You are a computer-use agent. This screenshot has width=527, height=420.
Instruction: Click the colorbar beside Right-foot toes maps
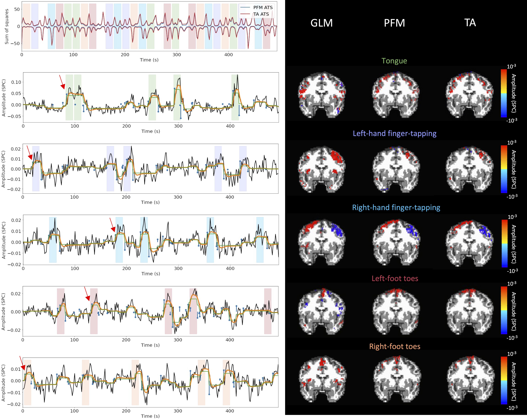(x=504, y=380)
